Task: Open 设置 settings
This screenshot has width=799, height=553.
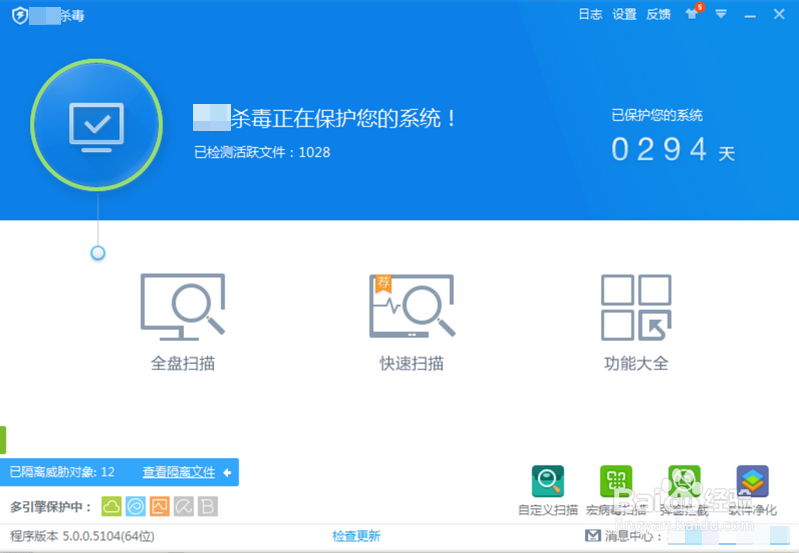Action: [624, 14]
